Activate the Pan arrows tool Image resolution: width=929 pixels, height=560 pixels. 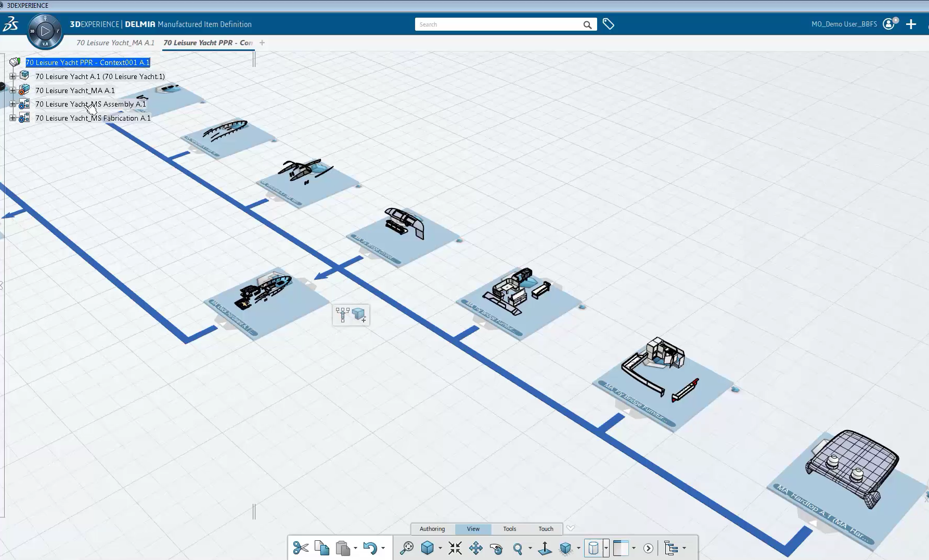[475, 548]
